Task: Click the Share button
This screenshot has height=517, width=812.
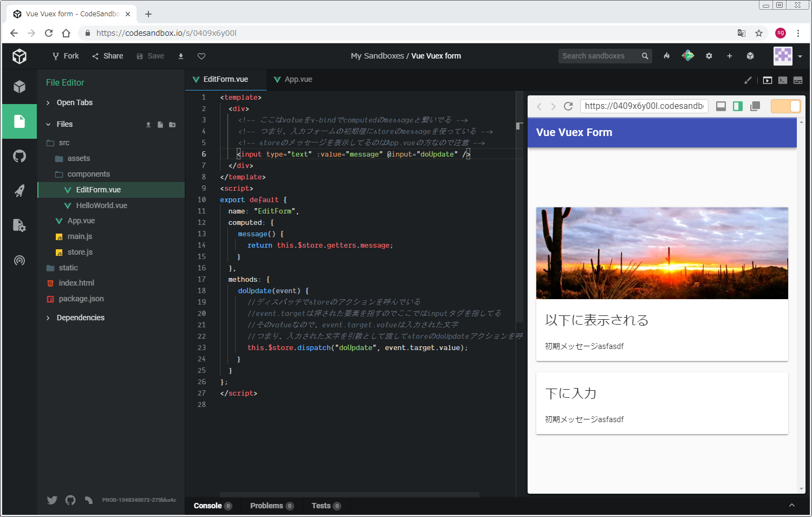Action: tap(108, 56)
